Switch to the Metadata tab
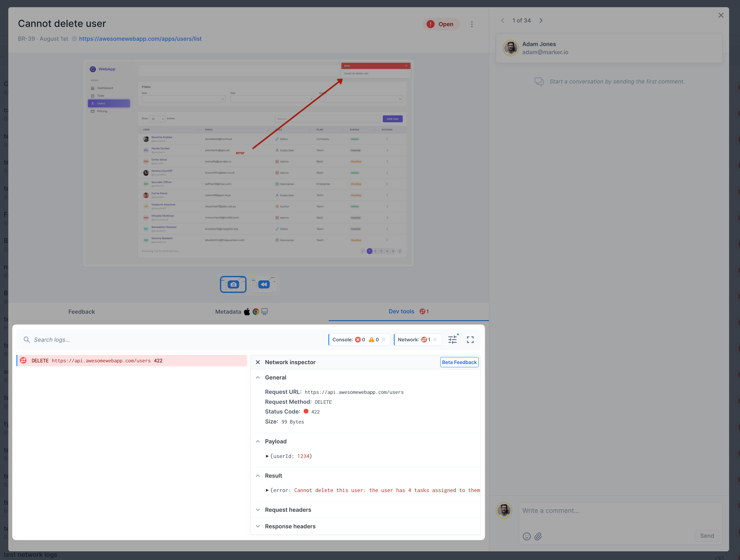The image size is (740, 560). (242, 312)
